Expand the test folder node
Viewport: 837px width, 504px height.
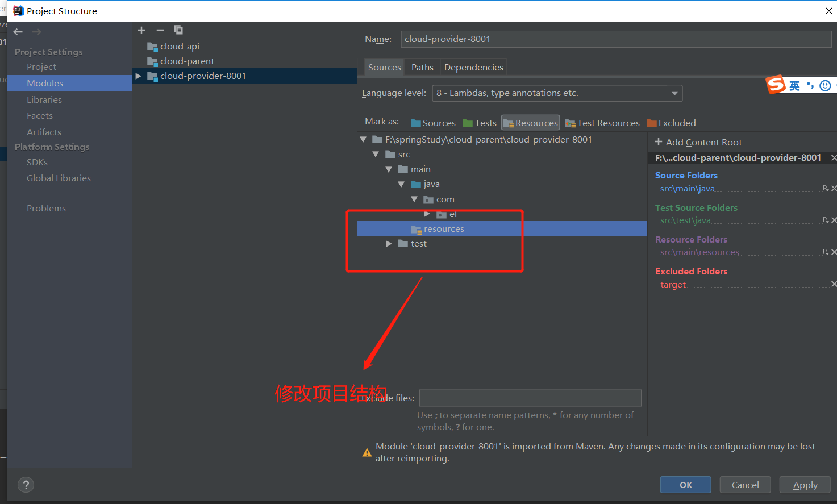pyautogui.click(x=389, y=244)
